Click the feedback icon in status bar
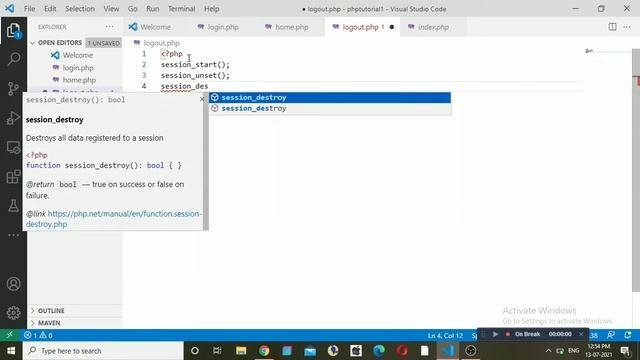 pos(611,335)
